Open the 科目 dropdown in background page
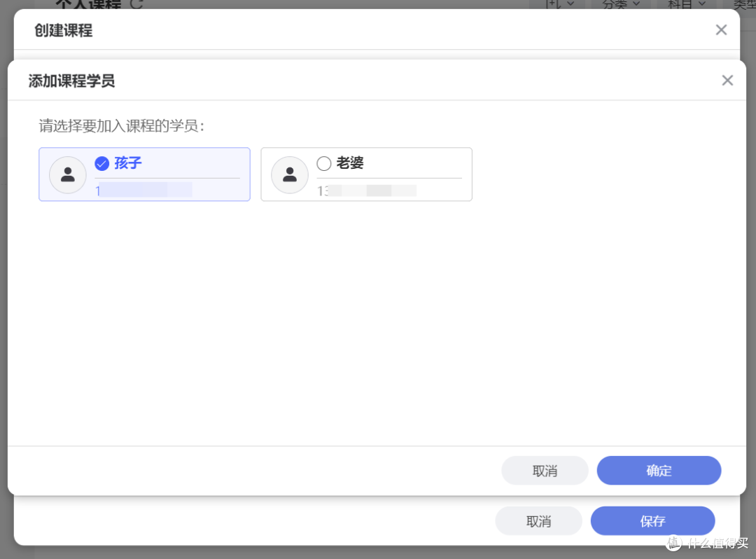 687,4
